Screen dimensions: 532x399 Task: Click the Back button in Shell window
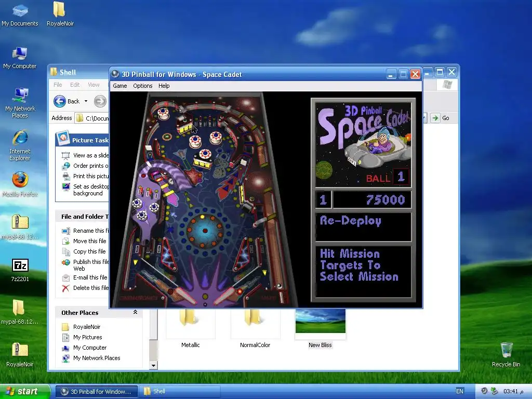(66, 101)
